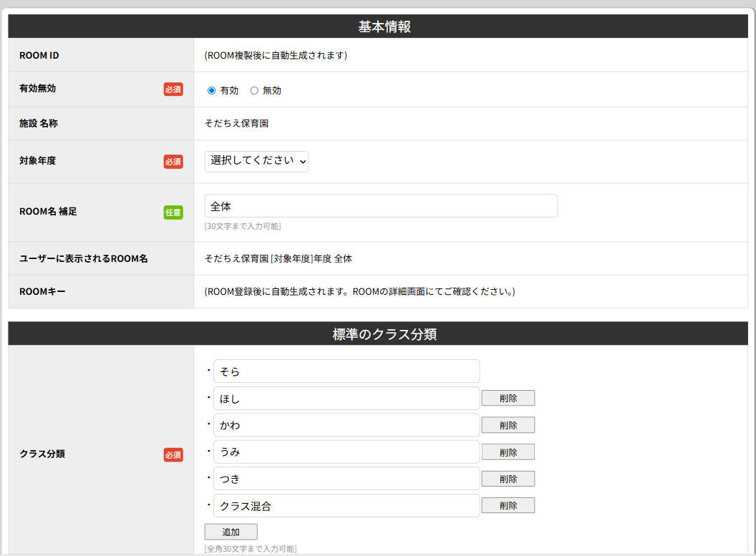Click the 必須 badge beside 対象年度
Screen dimensions: 756x556
click(x=173, y=162)
